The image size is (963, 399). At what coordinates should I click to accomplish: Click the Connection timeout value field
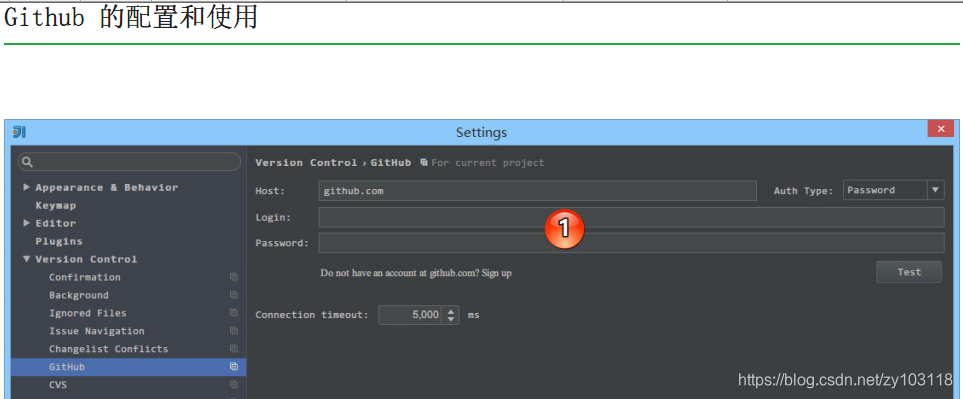coord(411,315)
